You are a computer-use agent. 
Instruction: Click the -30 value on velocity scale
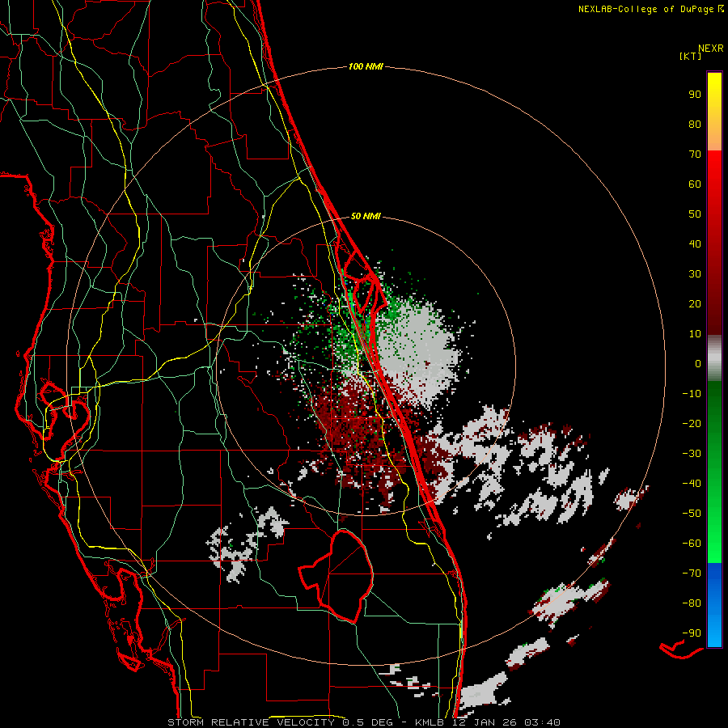[692, 454]
